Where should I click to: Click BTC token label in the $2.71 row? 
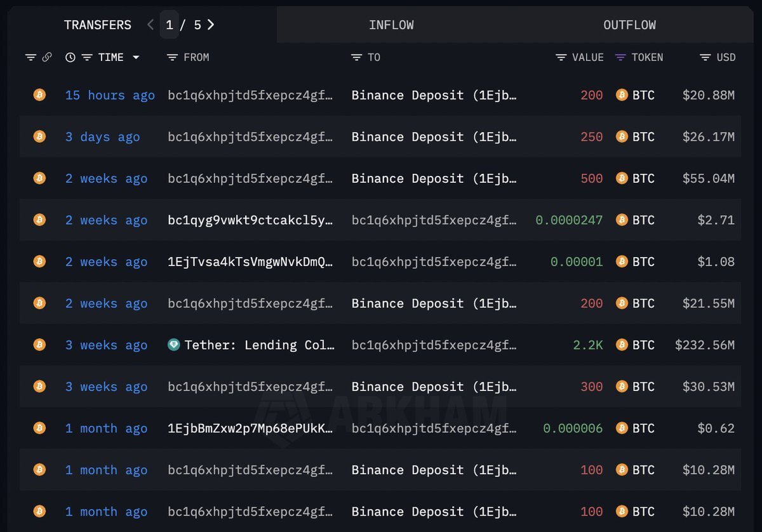pos(643,220)
